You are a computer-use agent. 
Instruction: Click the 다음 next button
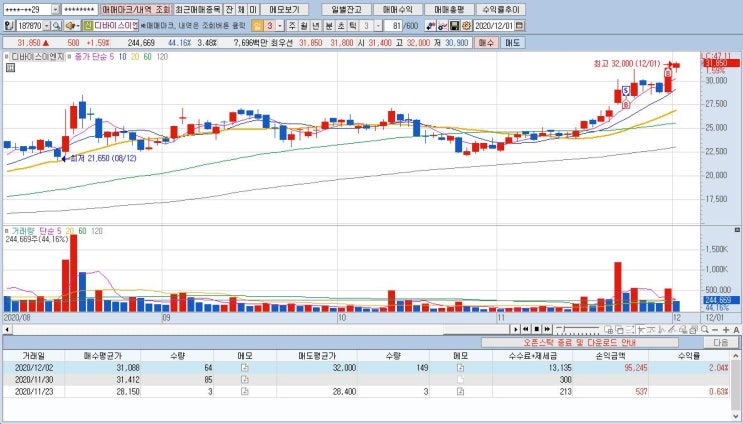tap(721, 342)
